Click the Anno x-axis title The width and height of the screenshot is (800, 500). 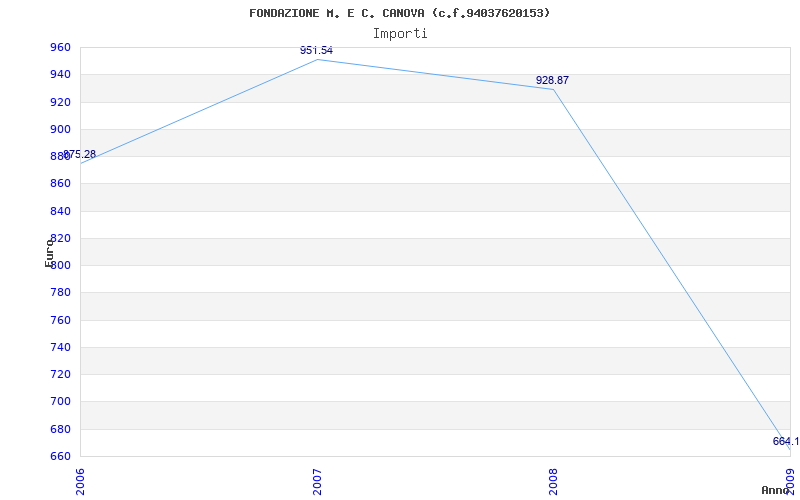tap(776, 490)
